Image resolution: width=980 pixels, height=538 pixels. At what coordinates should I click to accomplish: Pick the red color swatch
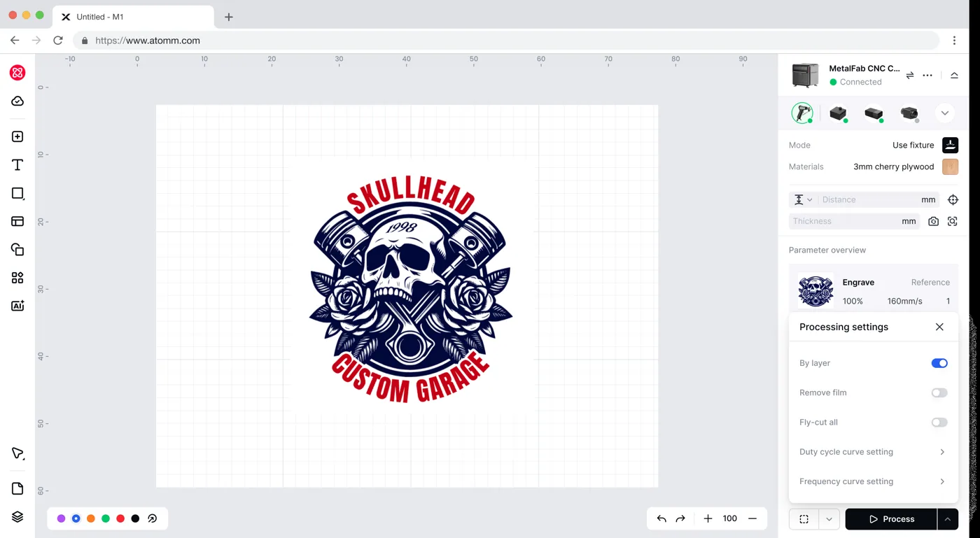(x=120, y=518)
